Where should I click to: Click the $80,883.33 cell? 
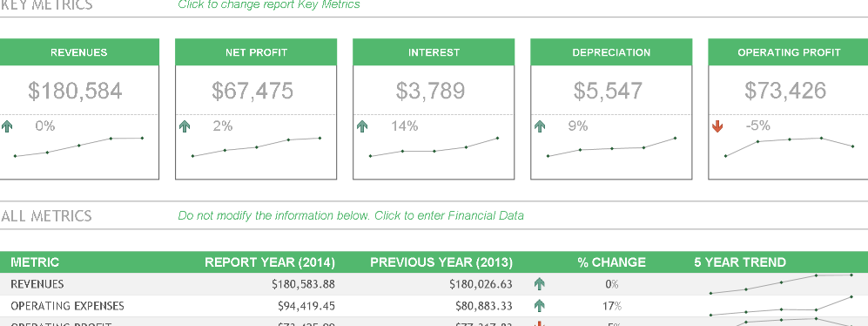click(x=484, y=306)
